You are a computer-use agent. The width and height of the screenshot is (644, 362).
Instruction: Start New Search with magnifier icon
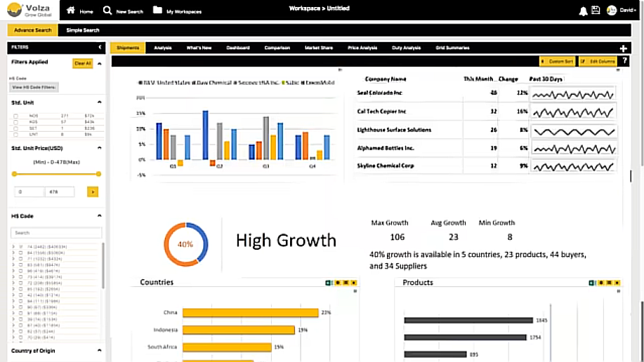(x=107, y=11)
